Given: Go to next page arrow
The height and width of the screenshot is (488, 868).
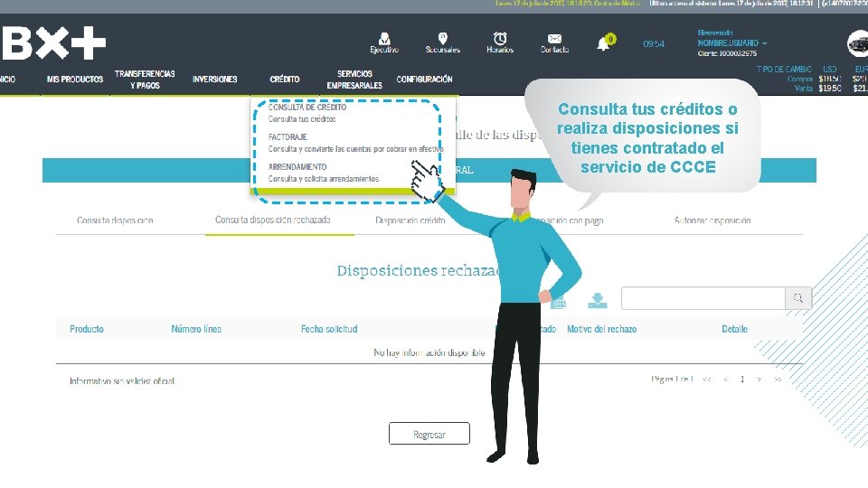Looking at the screenshot, I should point(759,379).
